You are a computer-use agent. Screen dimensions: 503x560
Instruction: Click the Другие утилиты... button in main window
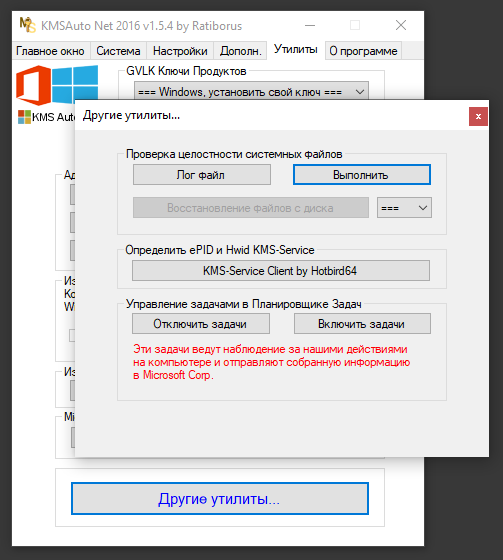(220, 499)
